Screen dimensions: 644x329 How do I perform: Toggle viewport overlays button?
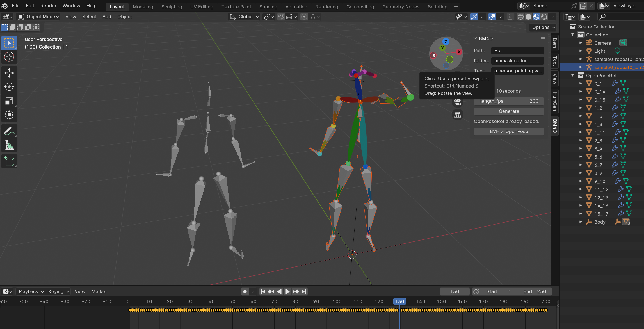coord(492,17)
